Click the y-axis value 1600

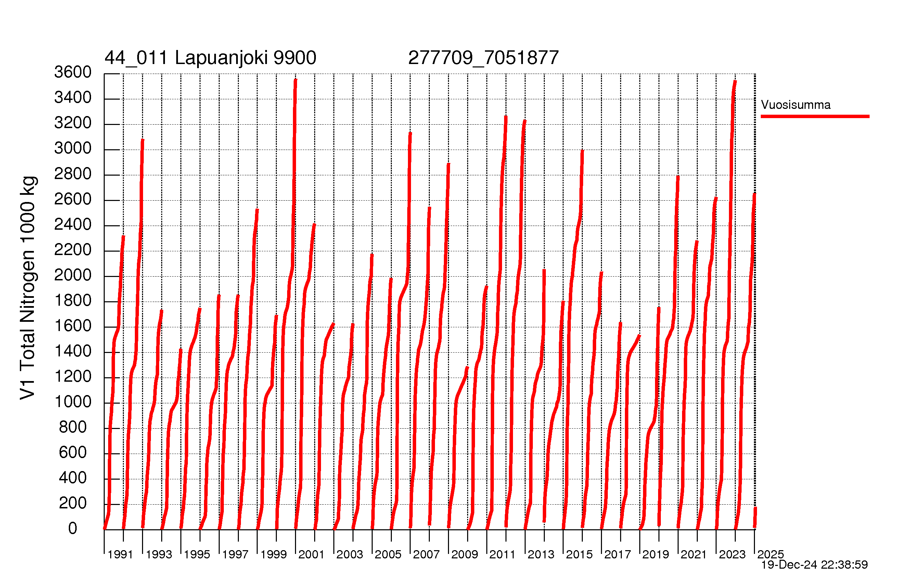pos(73,326)
